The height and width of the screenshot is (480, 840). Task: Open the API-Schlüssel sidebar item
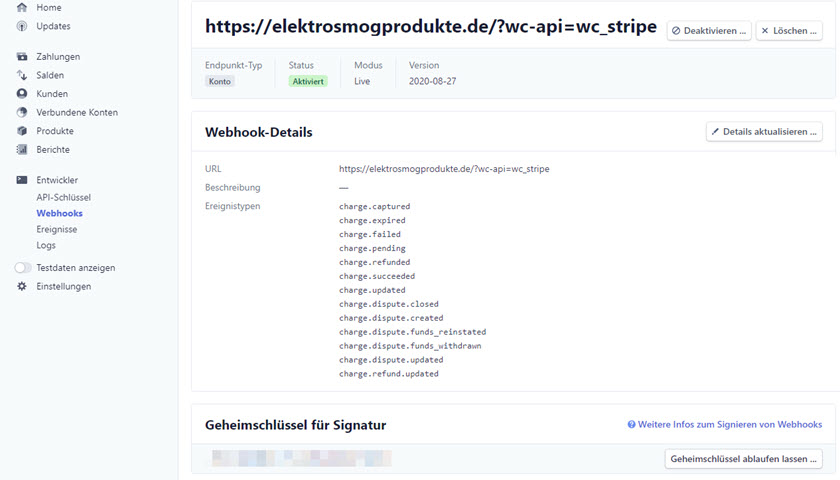(64, 197)
